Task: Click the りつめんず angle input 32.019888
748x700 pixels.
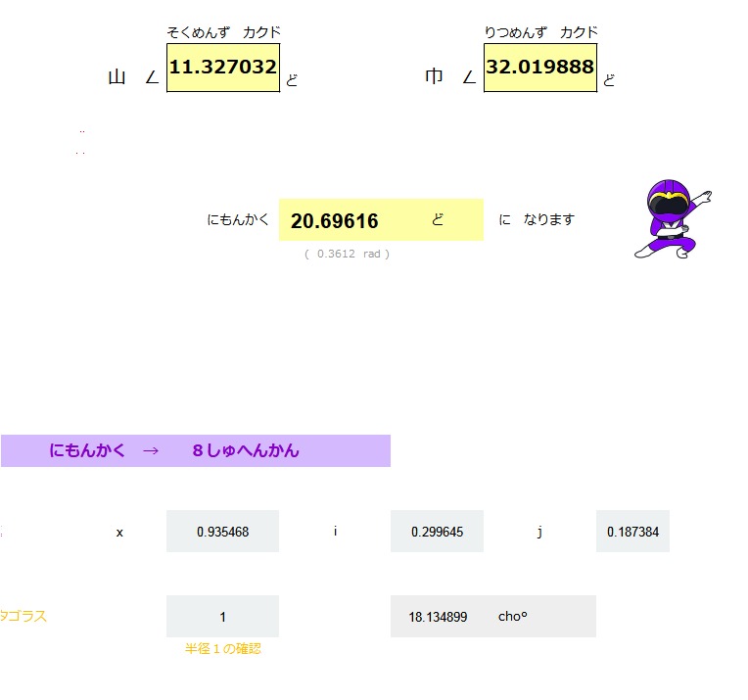Action: coord(539,68)
